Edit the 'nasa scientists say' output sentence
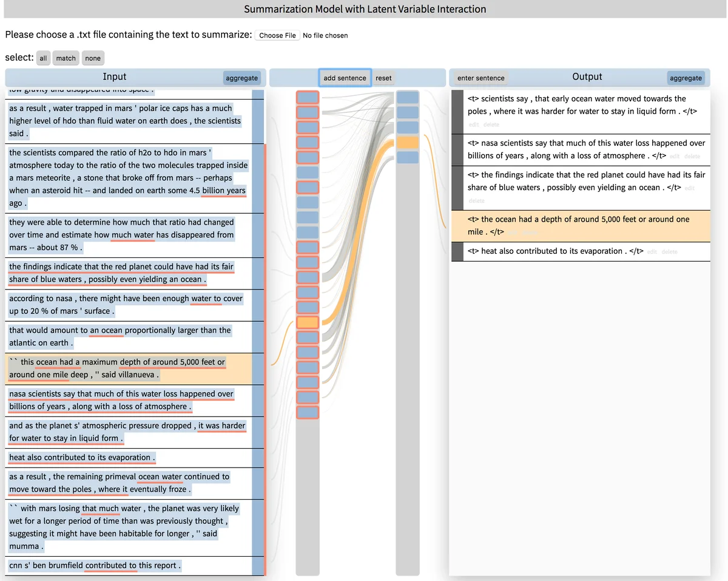Image resolution: width=728 pixels, height=581 pixels. click(674, 157)
